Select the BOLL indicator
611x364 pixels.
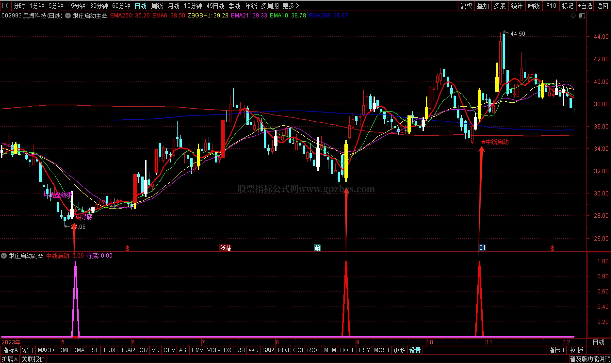click(x=347, y=350)
